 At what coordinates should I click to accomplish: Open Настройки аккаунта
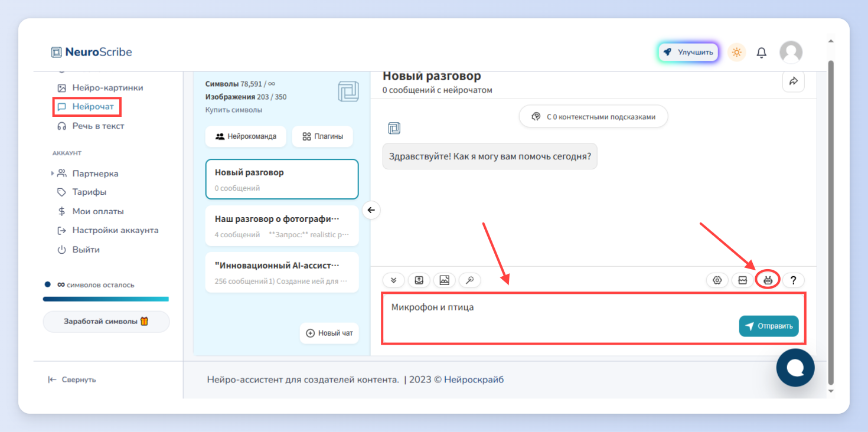[107, 230]
